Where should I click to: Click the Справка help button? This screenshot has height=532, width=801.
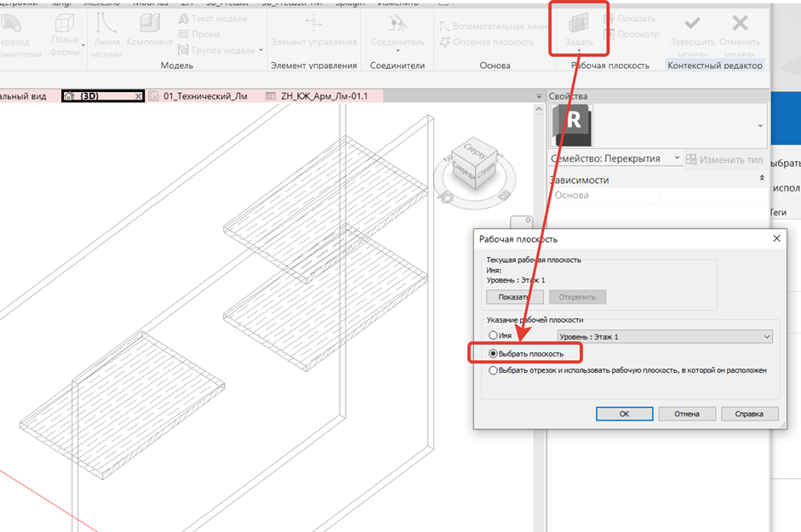point(749,414)
